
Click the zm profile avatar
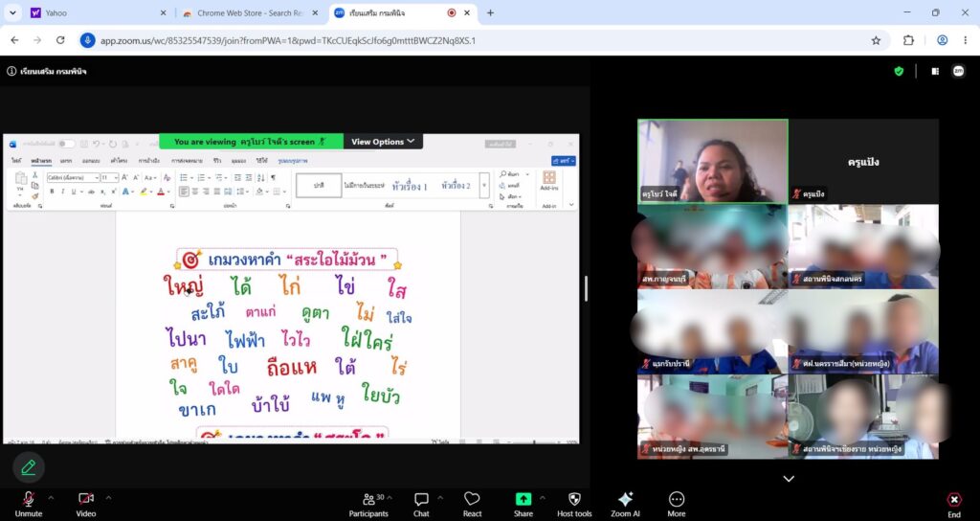958,71
